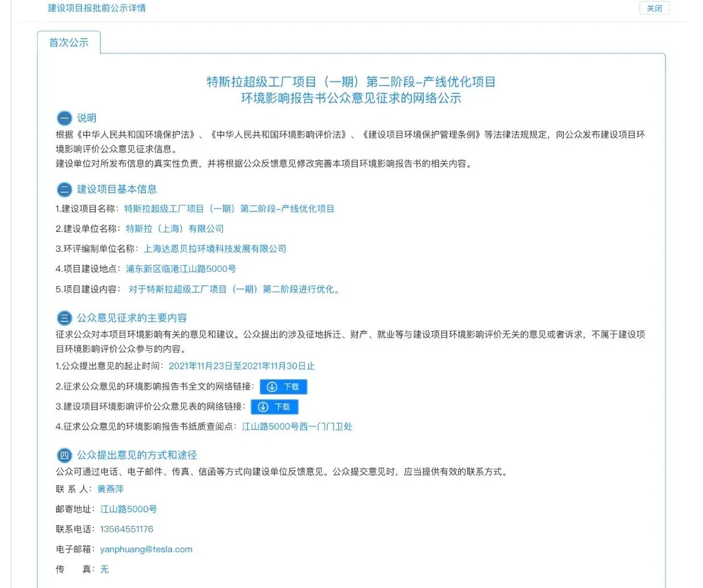
Task: Click the section two 建设项目基本信息 number icon
Action: pos(64,190)
